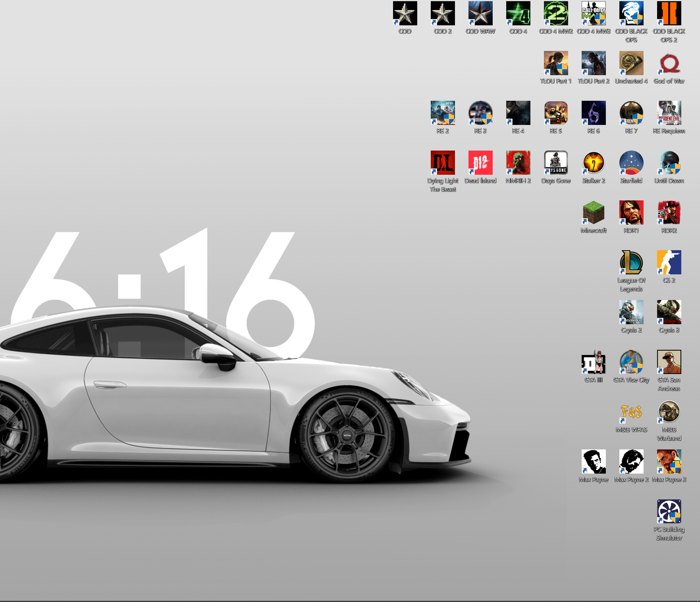Click the CS 2 shortcut icon
This screenshot has height=602, width=700.
pos(669,263)
